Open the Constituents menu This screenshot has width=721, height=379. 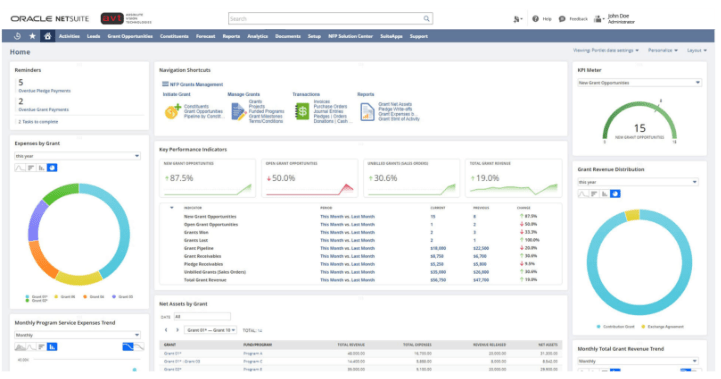click(174, 36)
